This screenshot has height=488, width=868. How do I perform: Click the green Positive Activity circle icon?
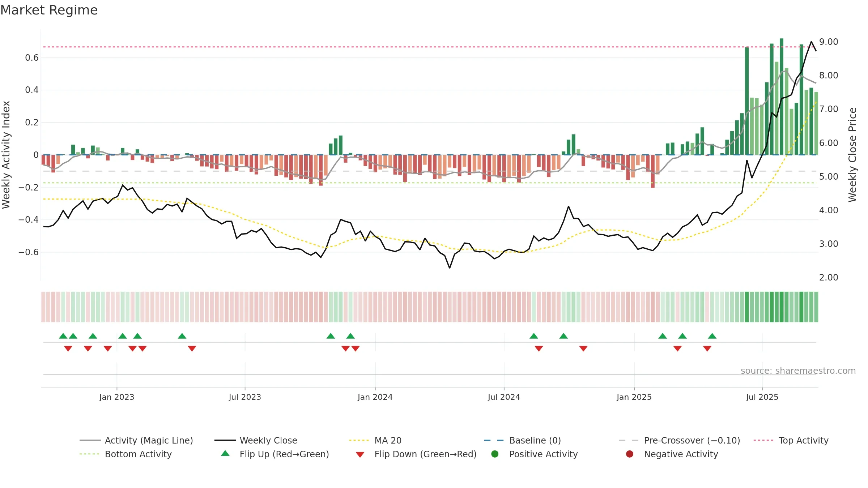pyautogui.click(x=495, y=454)
